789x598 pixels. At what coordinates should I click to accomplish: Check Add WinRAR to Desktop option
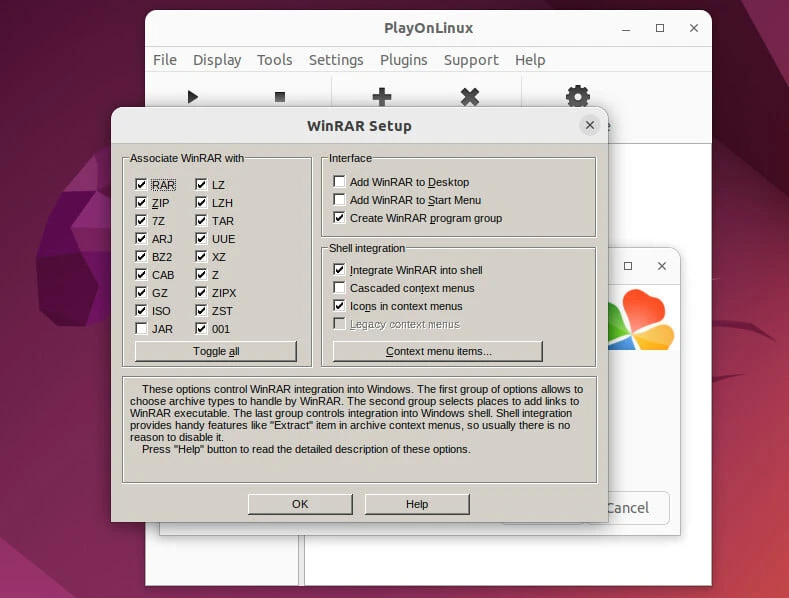(340, 183)
